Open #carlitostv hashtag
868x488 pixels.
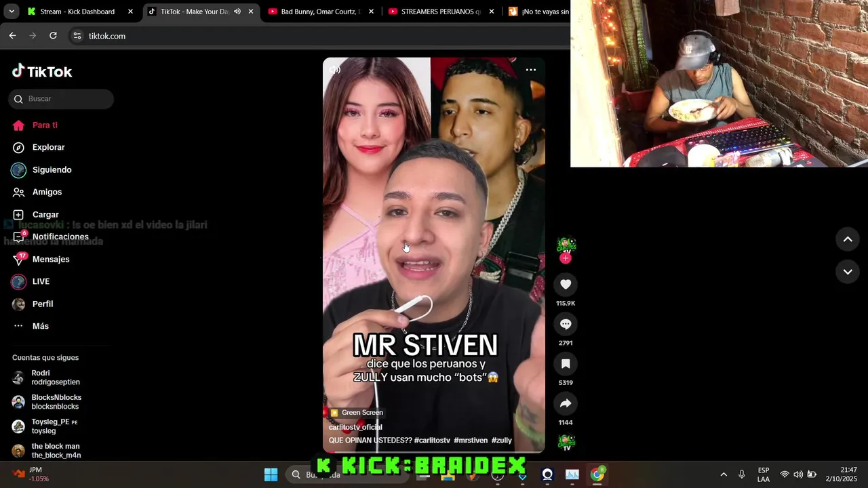432,441
